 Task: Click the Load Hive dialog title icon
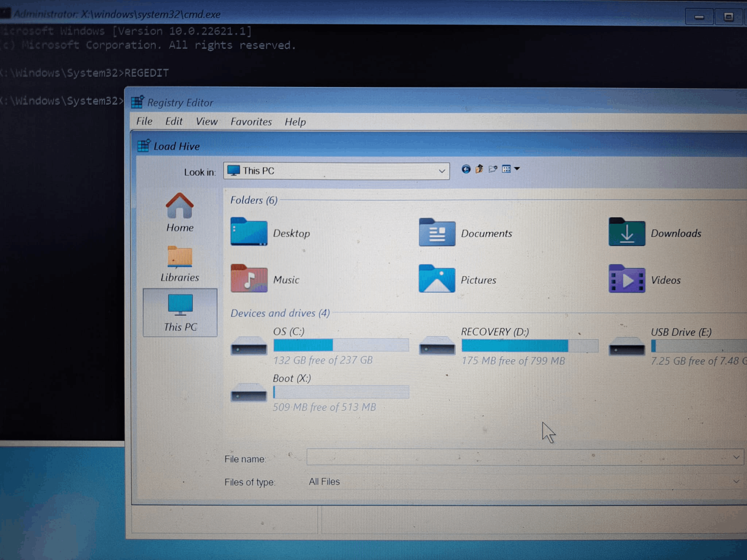144,145
